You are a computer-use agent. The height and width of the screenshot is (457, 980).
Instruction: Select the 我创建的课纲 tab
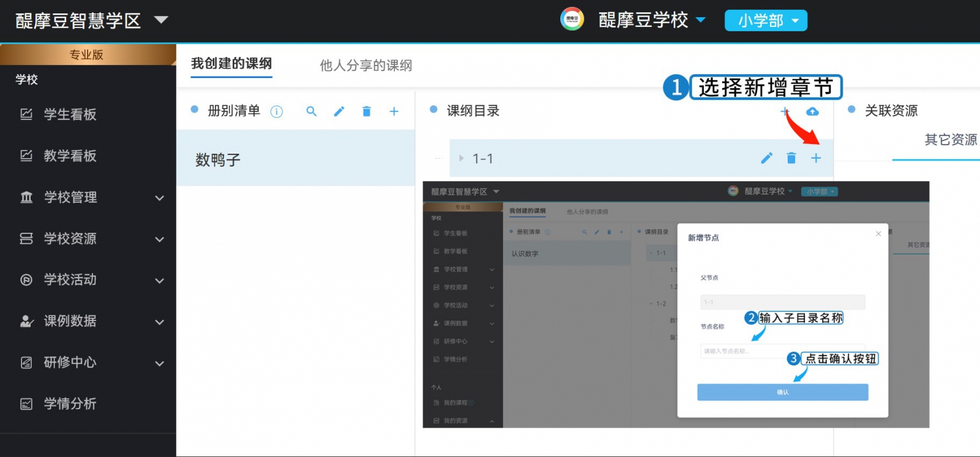pyautogui.click(x=232, y=64)
